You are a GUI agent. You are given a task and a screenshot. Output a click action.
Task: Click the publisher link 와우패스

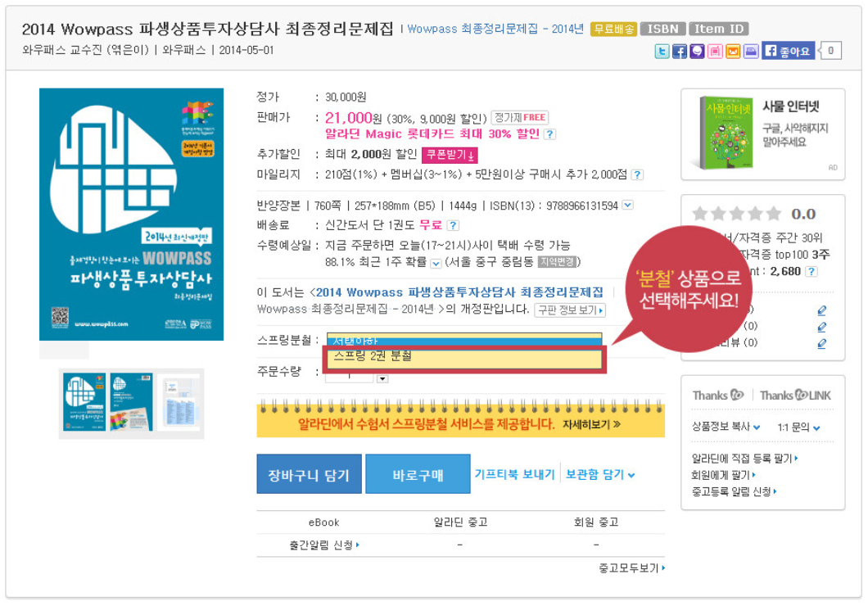point(183,50)
